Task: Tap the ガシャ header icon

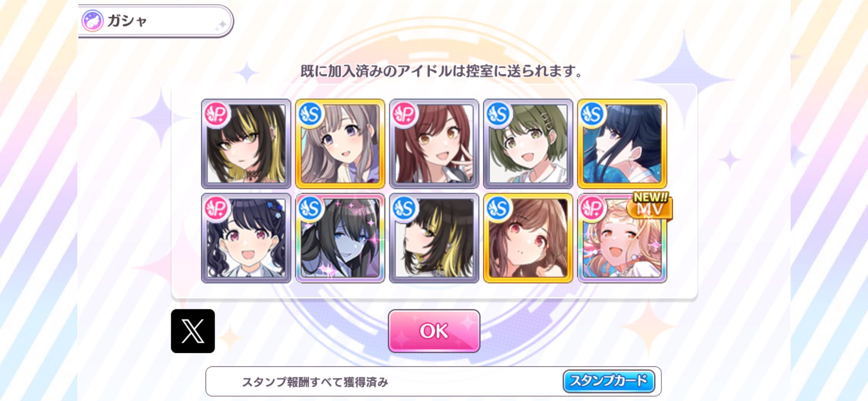Action: pos(93,21)
